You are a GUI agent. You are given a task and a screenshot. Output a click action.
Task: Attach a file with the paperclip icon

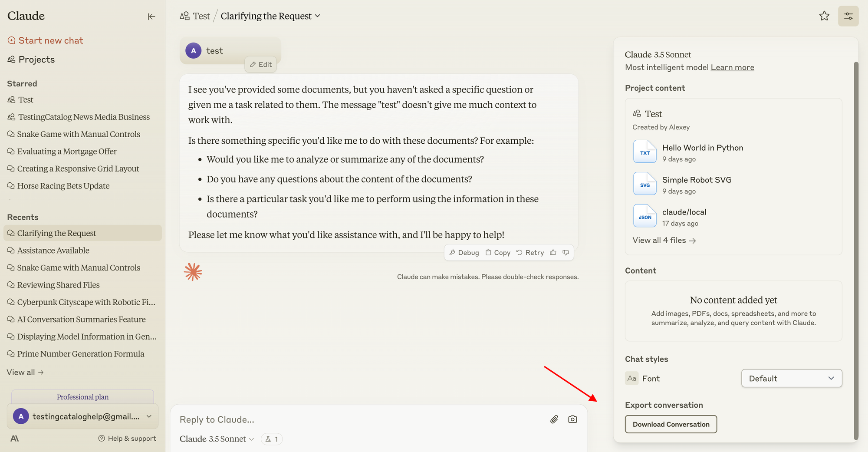(x=554, y=419)
